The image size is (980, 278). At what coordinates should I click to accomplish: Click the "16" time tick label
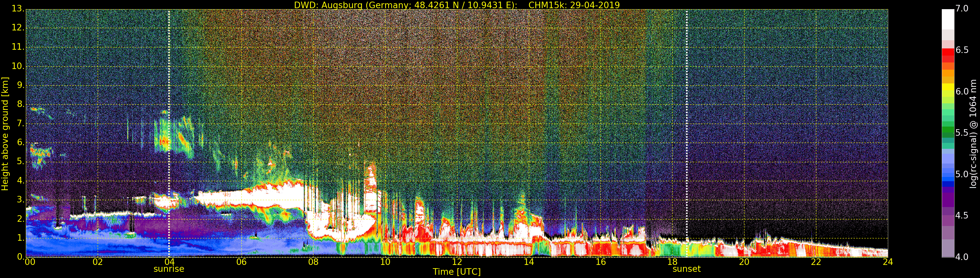[601, 262]
